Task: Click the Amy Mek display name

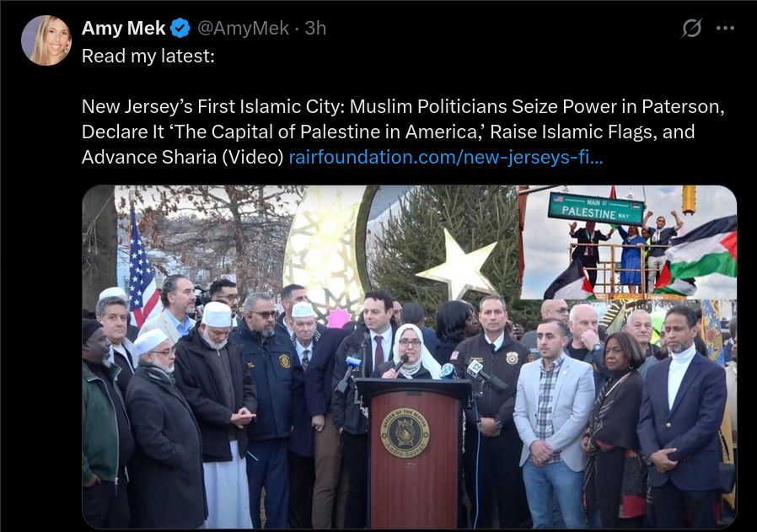Action: coord(124,28)
